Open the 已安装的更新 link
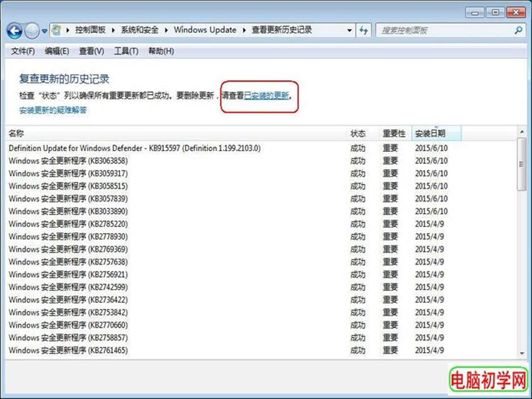 click(267, 96)
